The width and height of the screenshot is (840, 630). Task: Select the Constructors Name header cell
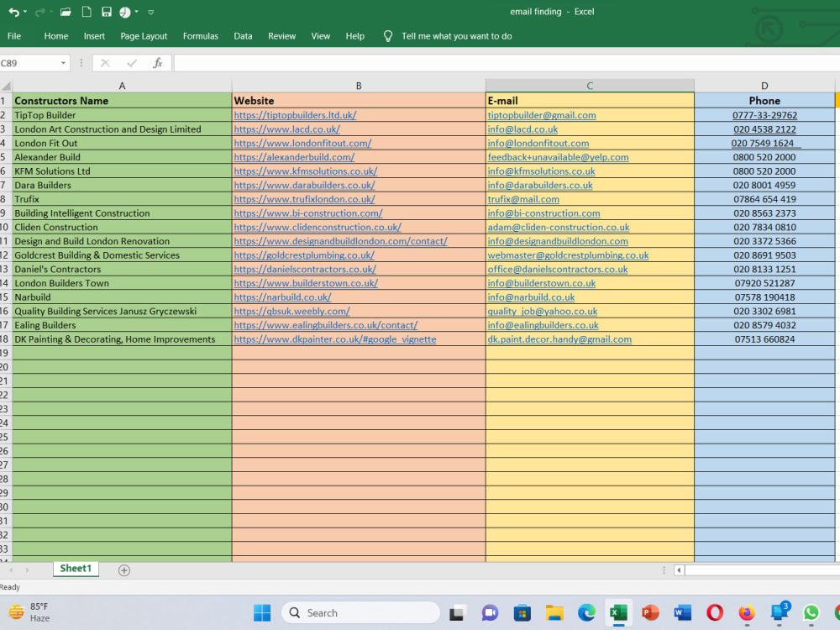[x=122, y=101]
